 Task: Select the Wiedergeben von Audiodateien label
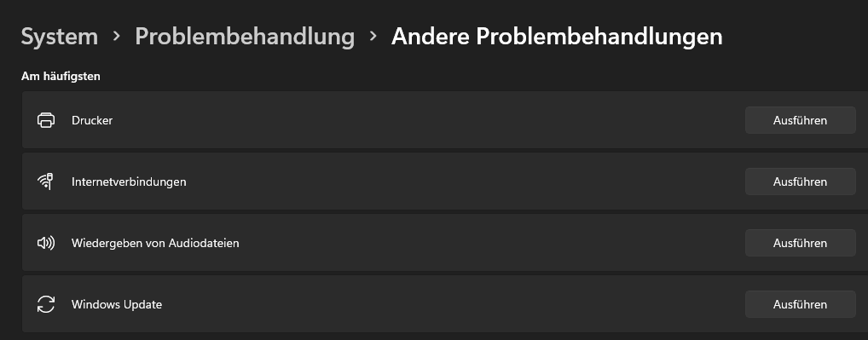(155, 243)
